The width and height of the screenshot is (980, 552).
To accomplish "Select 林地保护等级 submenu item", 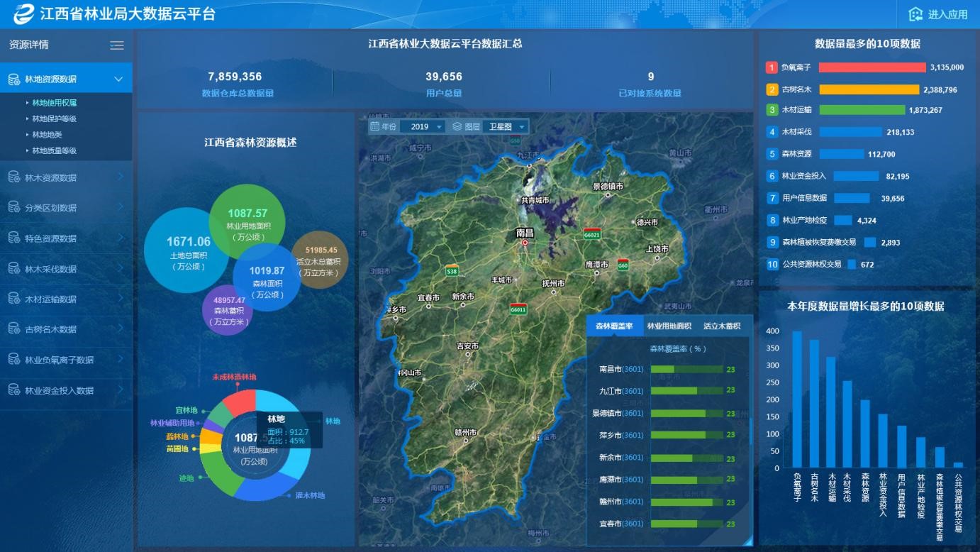I will click(55, 118).
